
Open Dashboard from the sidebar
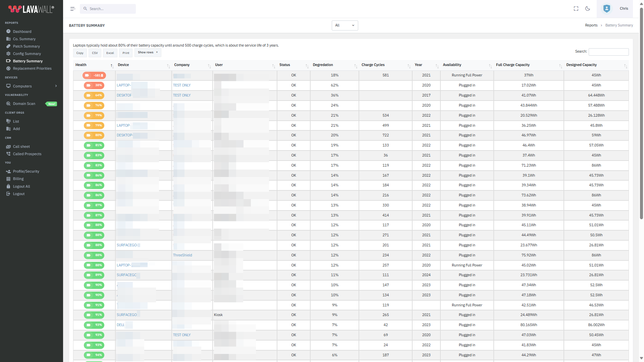[x=22, y=32]
